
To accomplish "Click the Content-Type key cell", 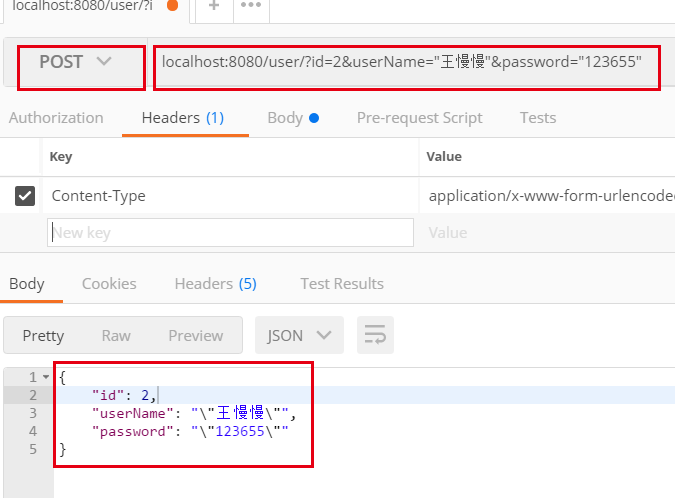I will [x=230, y=196].
